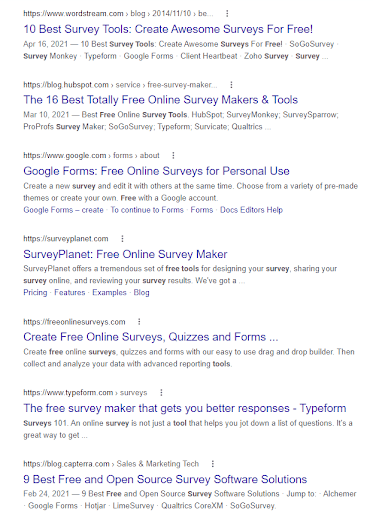Select the typeform.com › surveys URL text
Image resolution: width=373 pixels, height=512 pixels.
pyautogui.click(x=85, y=393)
